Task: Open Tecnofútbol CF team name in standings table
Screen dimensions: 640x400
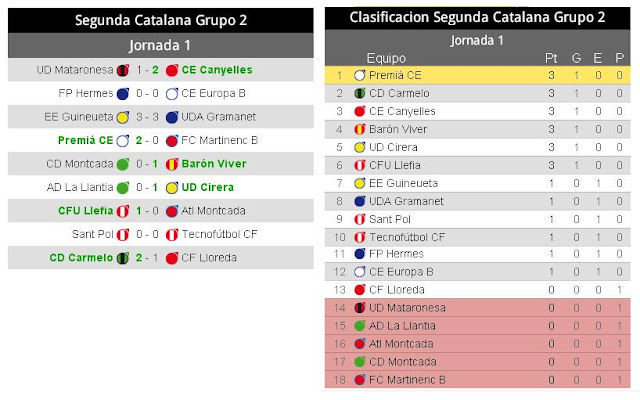Action: (x=406, y=237)
